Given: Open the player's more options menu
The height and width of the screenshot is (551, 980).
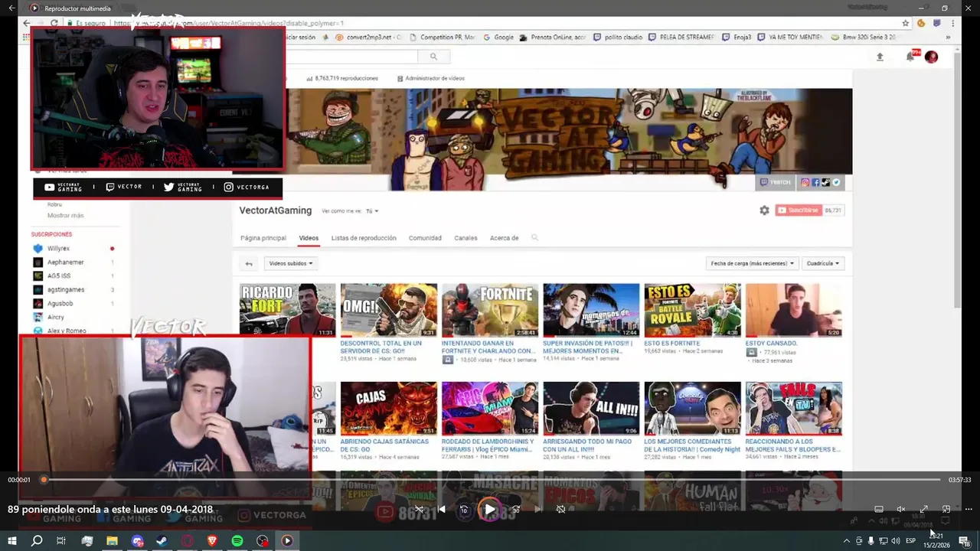Looking at the screenshot, I should [x=969, y=509].
